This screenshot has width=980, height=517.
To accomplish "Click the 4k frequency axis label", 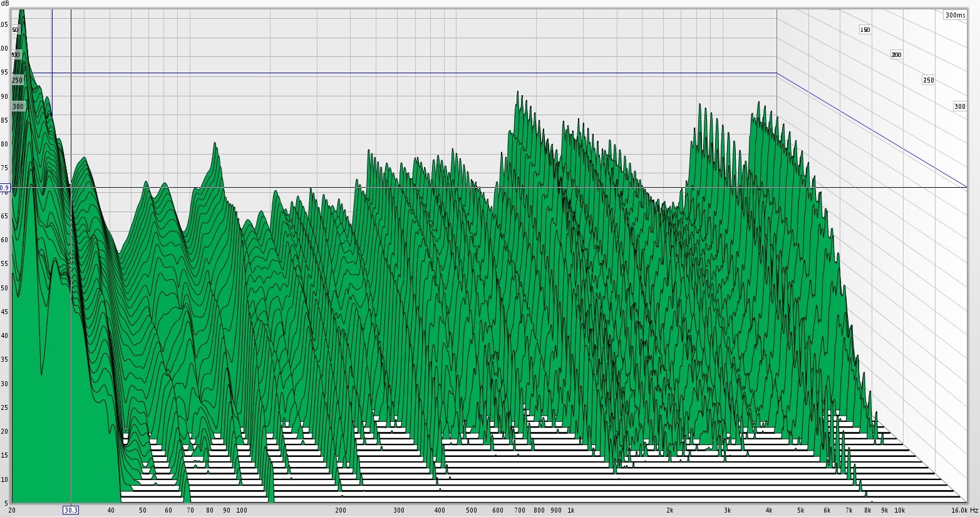I will pos(769,510).
